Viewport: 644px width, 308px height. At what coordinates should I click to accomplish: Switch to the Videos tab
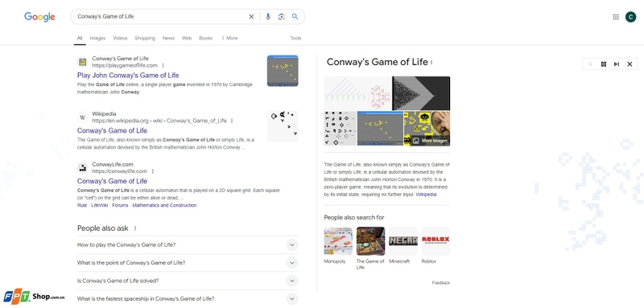120,38
